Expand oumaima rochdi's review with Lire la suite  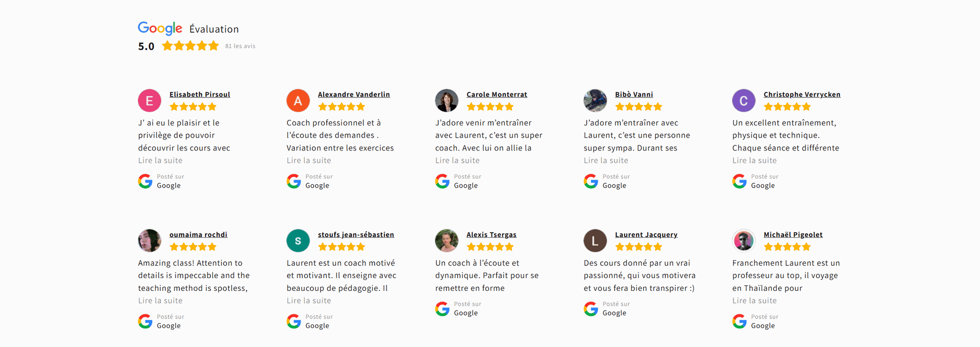click(160, 301)
